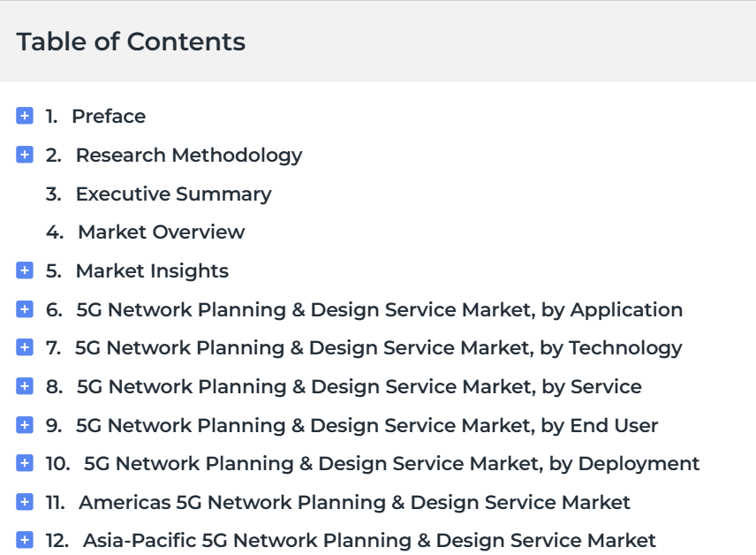
Task: Expand Market Insights plus icon
Action: [x=25, y=270]
